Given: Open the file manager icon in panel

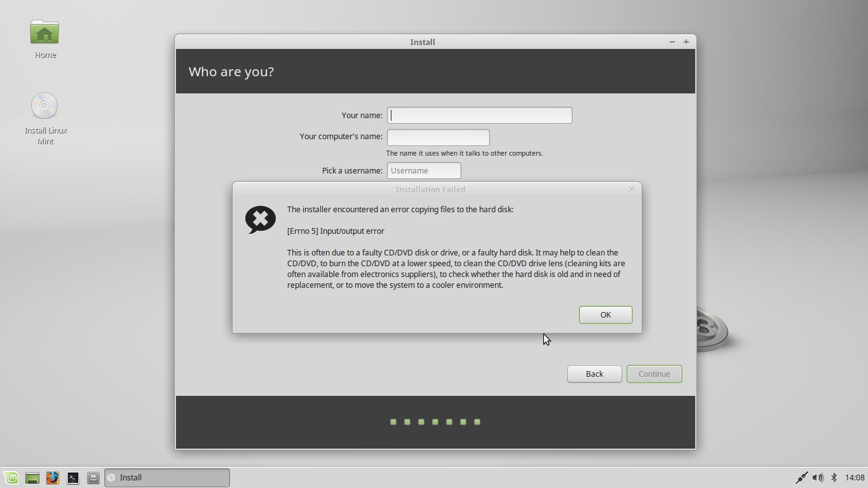Looking at the screenshot, I should (93, 477).
